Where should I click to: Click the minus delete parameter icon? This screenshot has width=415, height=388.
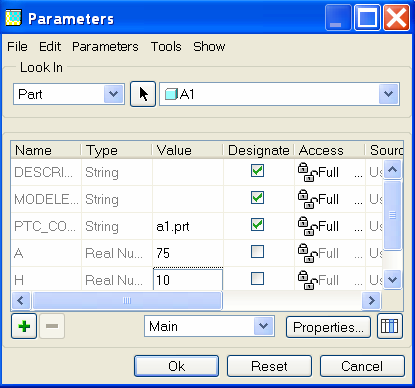pos(52,326)
